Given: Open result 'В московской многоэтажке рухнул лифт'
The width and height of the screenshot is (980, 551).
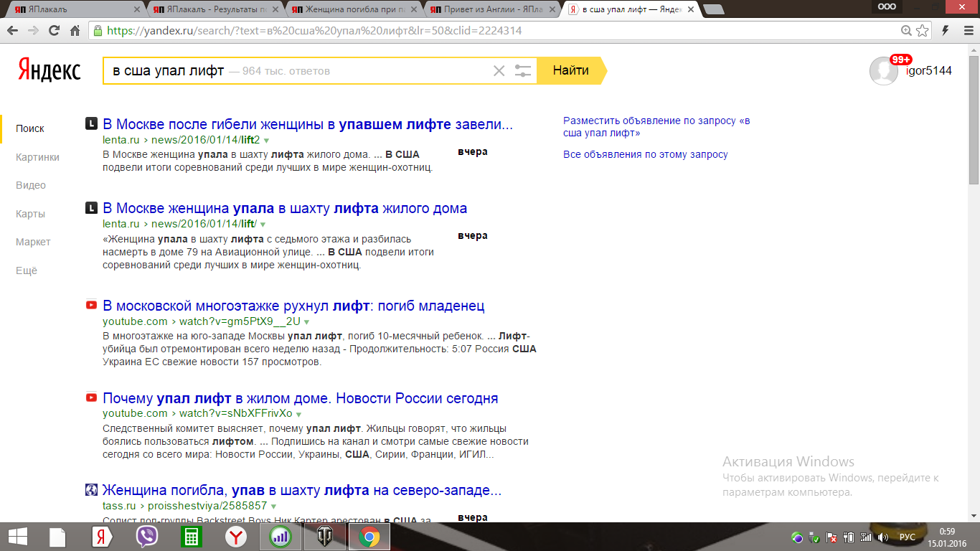Looking at the screenshot, I should (293, 306).
